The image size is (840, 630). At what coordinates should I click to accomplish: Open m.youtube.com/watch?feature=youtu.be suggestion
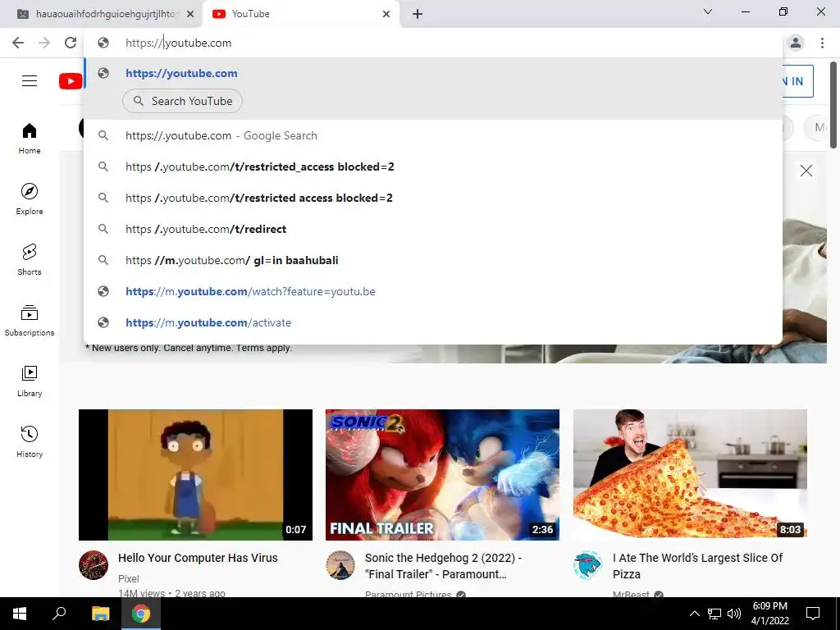(433, 291)
